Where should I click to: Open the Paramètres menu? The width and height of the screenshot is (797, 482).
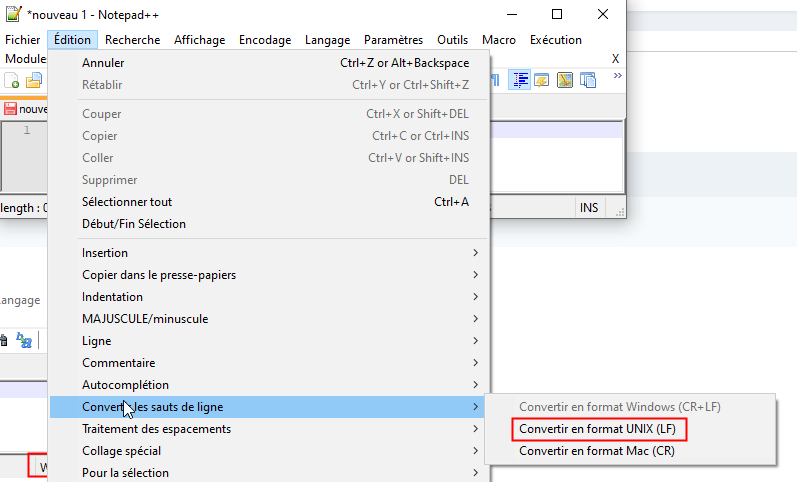(393, 40)
